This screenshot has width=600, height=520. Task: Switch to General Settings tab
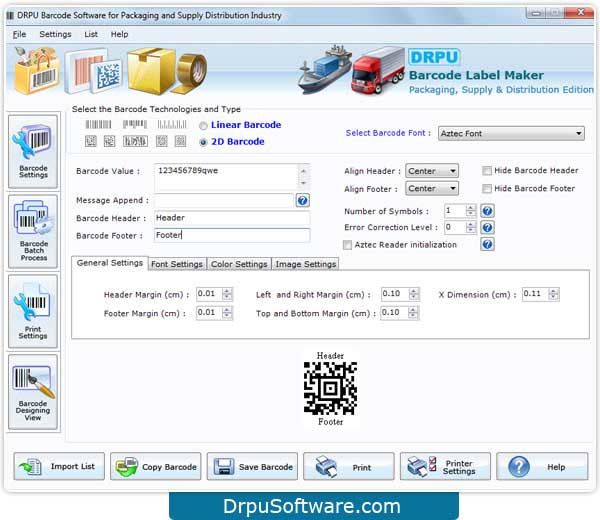pos(109,263)
